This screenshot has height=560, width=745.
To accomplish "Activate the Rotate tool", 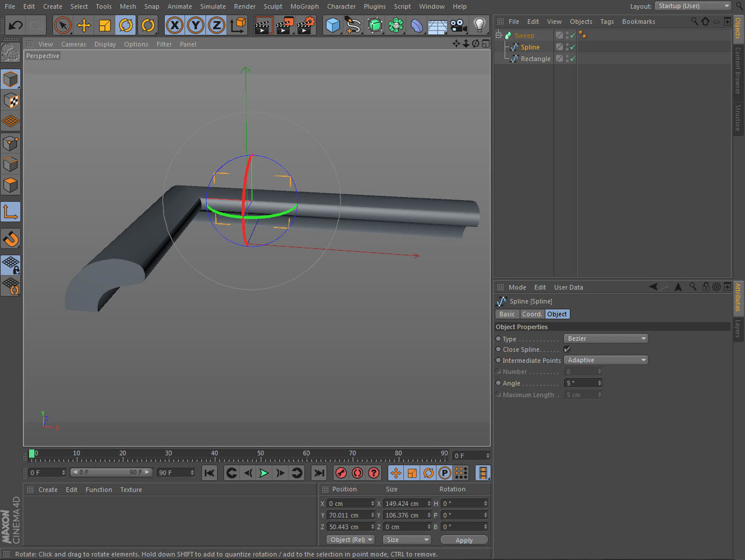I will pyautogui.click(x=126, y=25).
